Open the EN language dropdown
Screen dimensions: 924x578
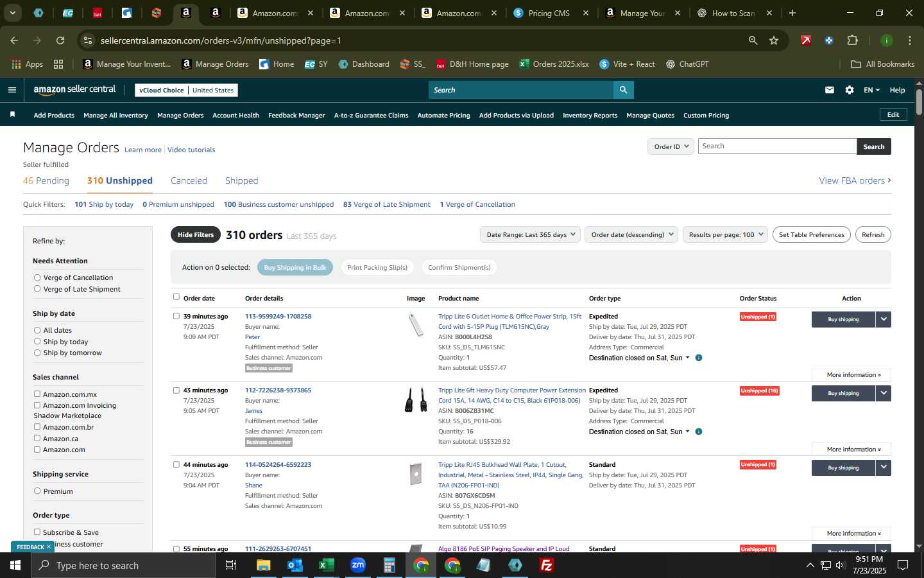(x=871, y=90)
